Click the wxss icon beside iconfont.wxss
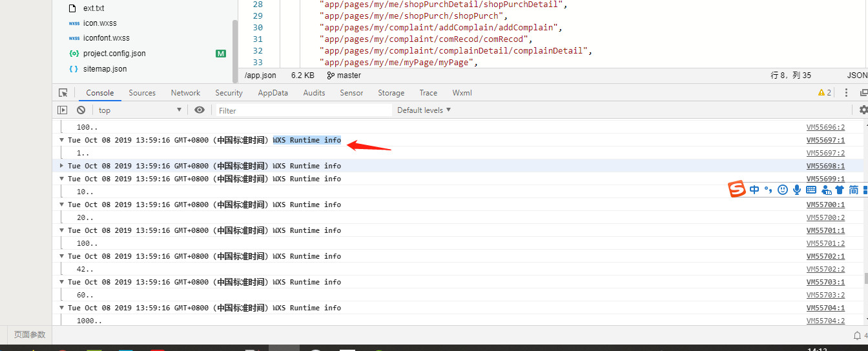 point(74,38)
